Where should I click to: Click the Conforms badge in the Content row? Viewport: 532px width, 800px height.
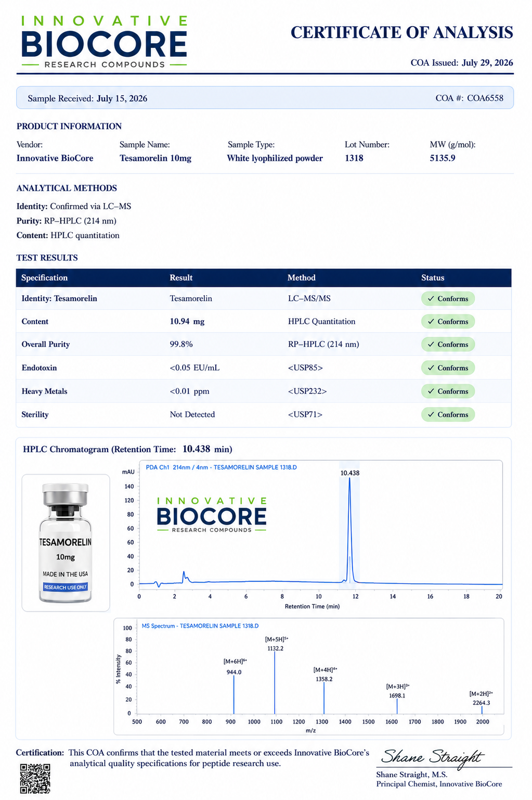(x=448, y=322)
